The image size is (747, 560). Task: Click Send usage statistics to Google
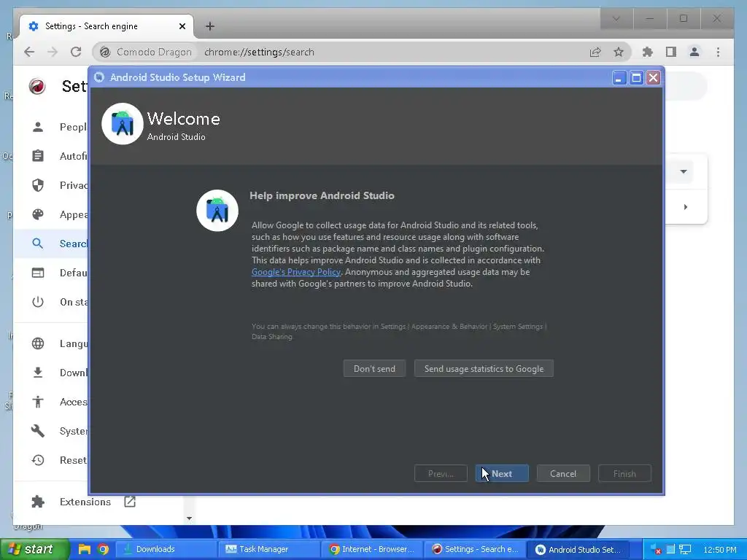tap(484, 368)
